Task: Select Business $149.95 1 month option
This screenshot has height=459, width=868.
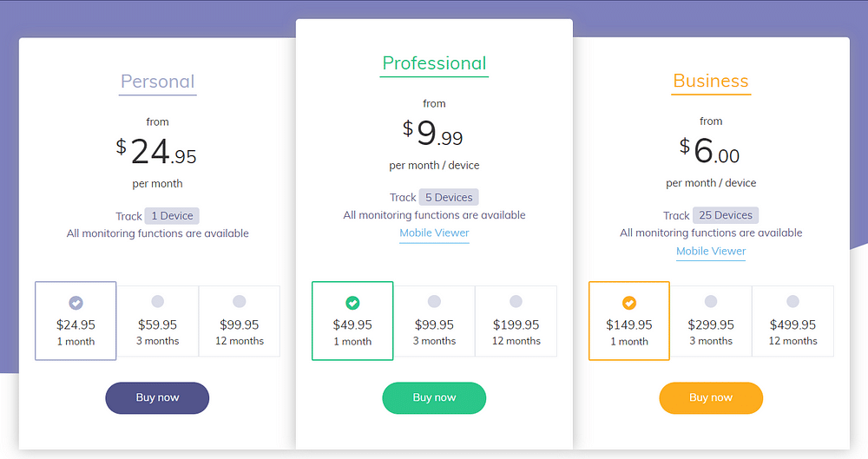Action: click(x=629, y=320)
